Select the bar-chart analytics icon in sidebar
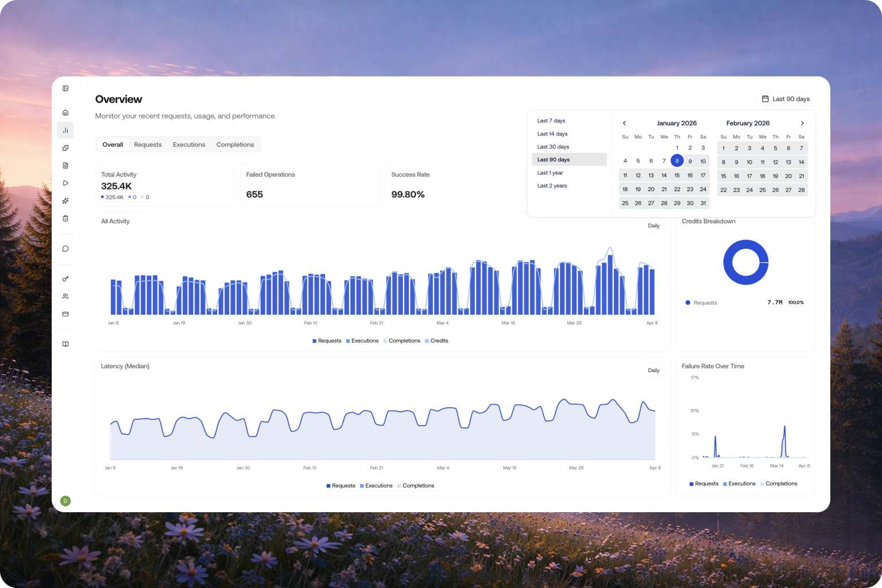This screenshot has width=882, height=588. (x=65, y=130)
